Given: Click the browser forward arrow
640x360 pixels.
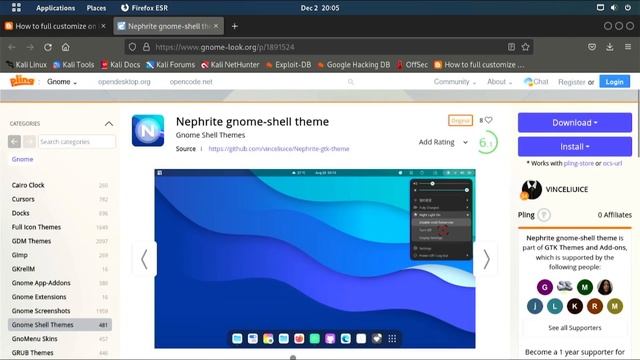Looking at the screenshot, I should point(30,47).
